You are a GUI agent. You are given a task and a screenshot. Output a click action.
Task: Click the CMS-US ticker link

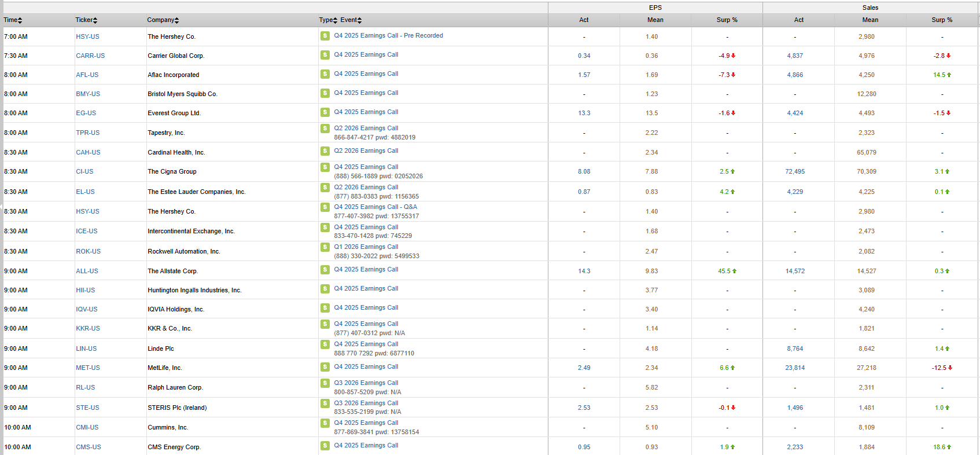pos(89,447)
